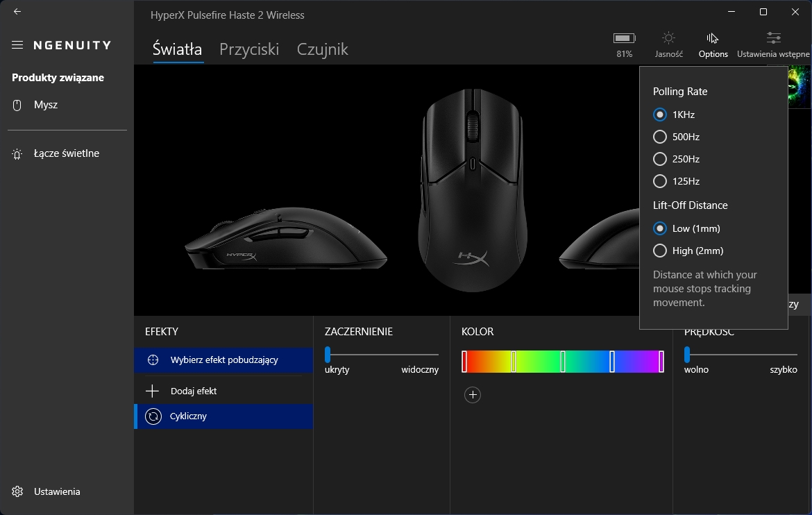The image size is (812, 515).
Task: Click the Zaczernienie slider handle
Action: (x=328, y=355)
